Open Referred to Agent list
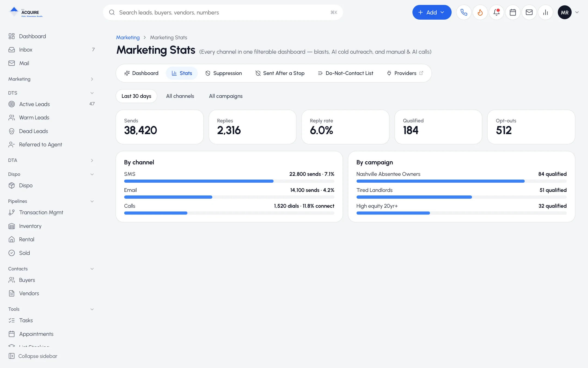Viewport: 588px width, 368px height. [x=51, y=144]
